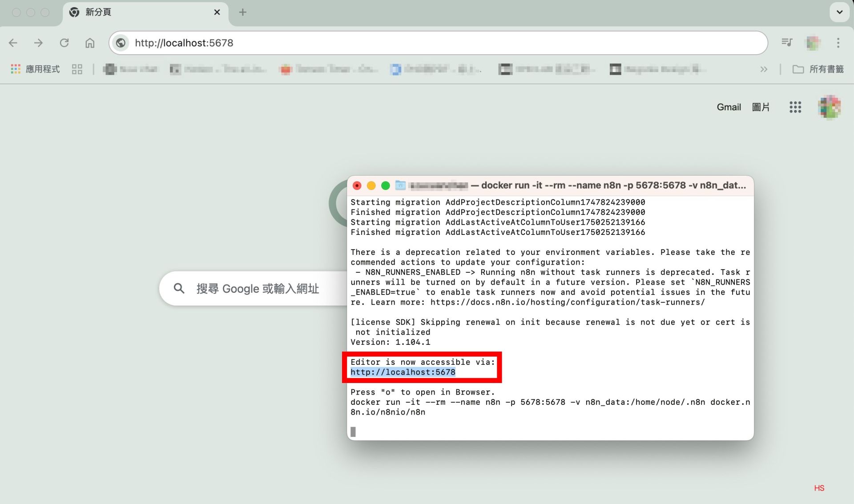Screen dimensions: 854x504
Task: Maximize terminal using the green button
Action: point(386,185)
